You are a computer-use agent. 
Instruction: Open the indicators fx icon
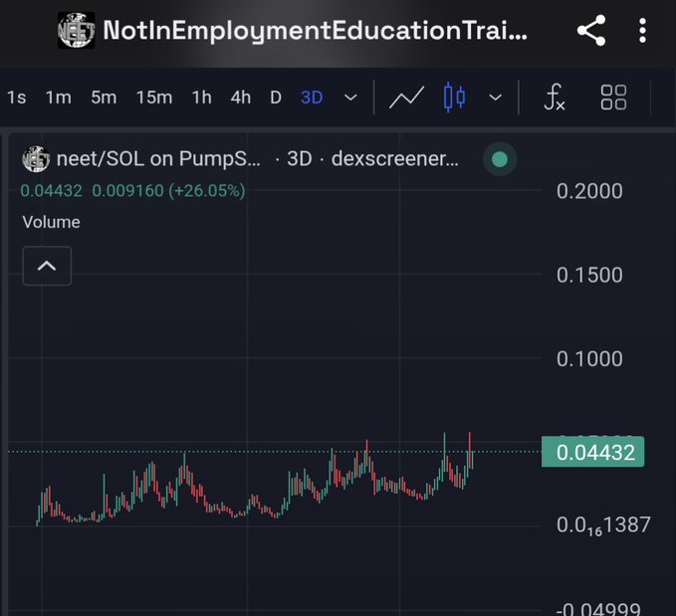(554, 98)
